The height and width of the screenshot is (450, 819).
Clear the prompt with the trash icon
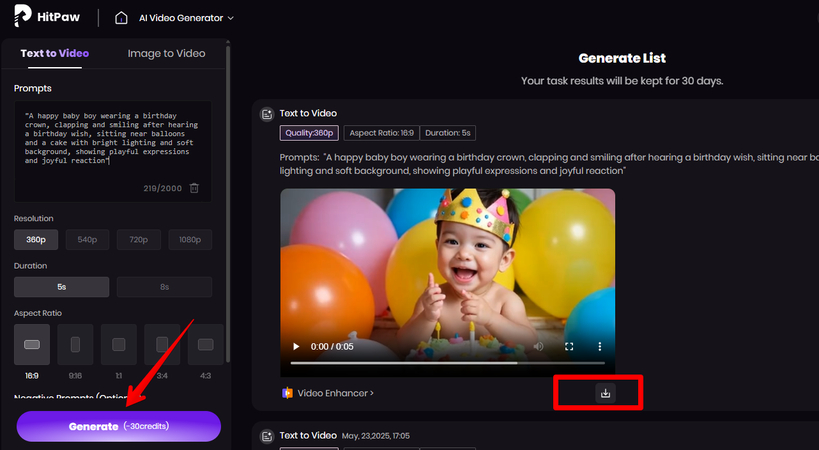pyautogui.click(x=194, y=188)
